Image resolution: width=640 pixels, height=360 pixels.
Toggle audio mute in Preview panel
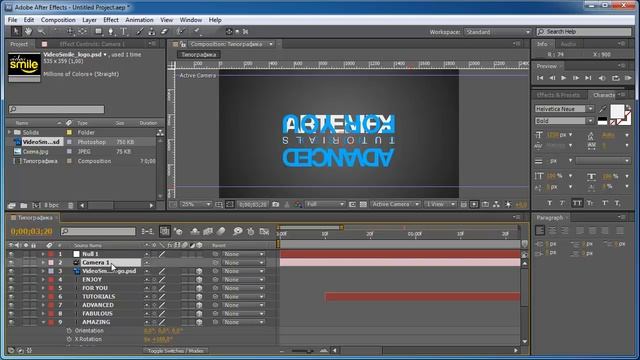click(602, 78)
